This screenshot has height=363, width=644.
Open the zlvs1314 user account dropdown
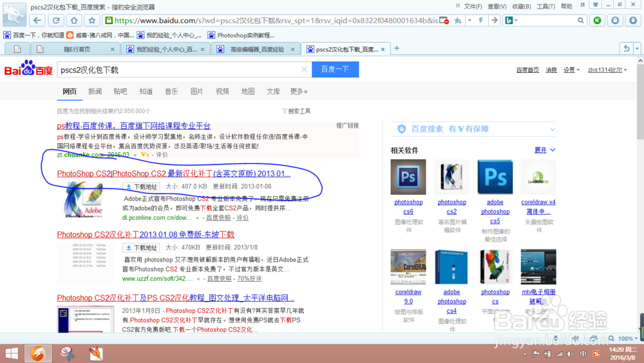pyautogui.click(x=607, y=70)
